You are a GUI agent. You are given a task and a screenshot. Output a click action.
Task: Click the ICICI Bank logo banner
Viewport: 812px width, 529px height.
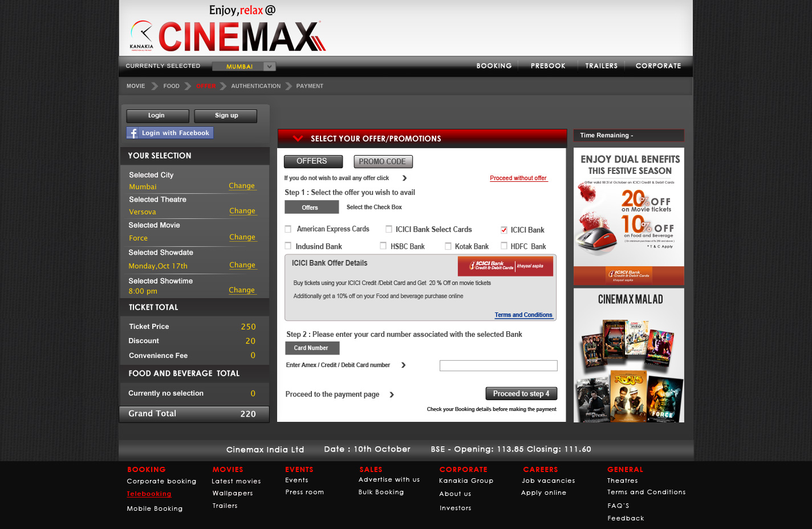coord(505,266)
